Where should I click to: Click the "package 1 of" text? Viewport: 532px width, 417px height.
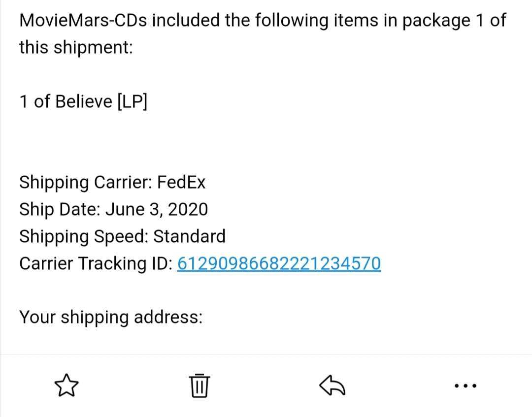452,21
